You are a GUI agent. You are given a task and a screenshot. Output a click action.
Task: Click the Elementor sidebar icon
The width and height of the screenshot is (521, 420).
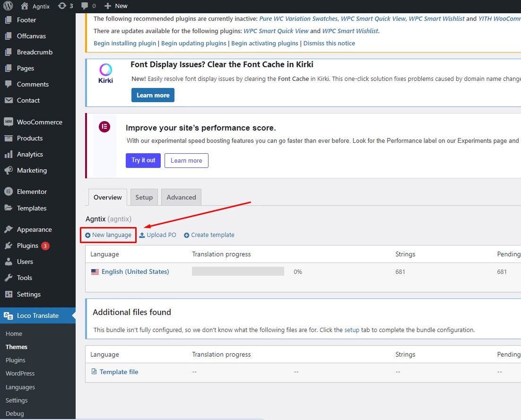[8, 192]
